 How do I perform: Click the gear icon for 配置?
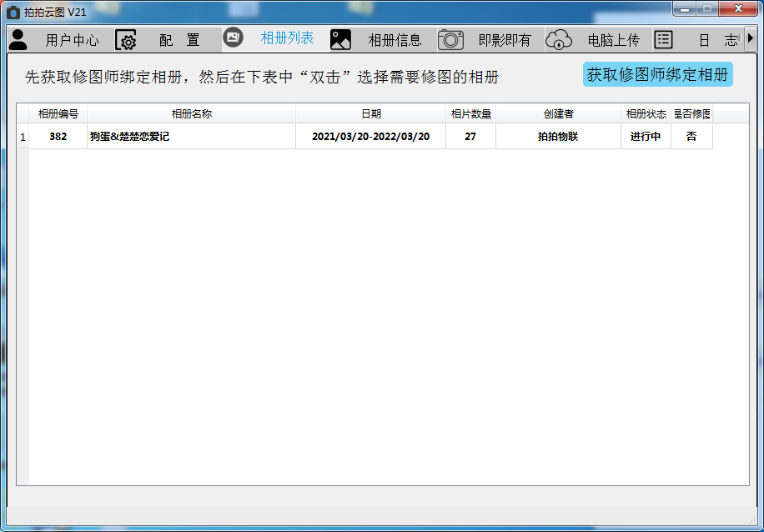tap(126, 40)
